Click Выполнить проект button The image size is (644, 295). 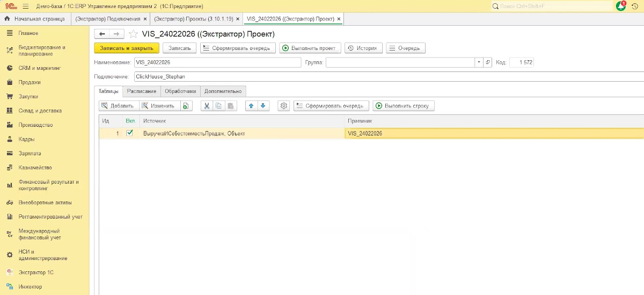(310, 48)
